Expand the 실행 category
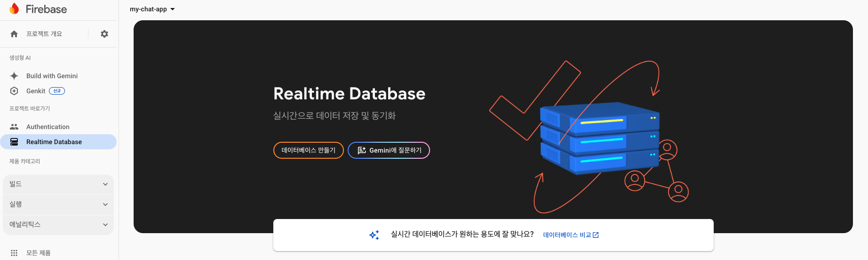 click(58, 204)
